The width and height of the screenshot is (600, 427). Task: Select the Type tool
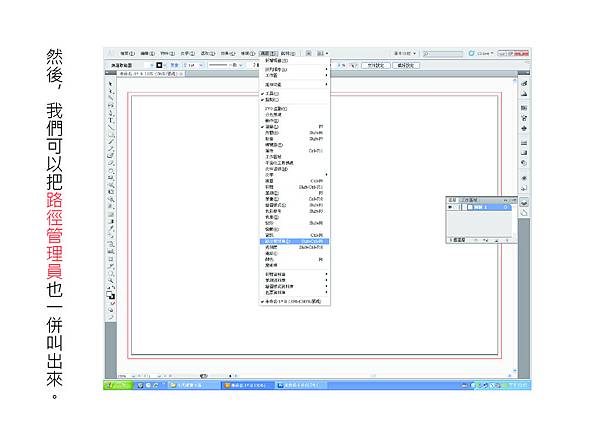[110, 119]
